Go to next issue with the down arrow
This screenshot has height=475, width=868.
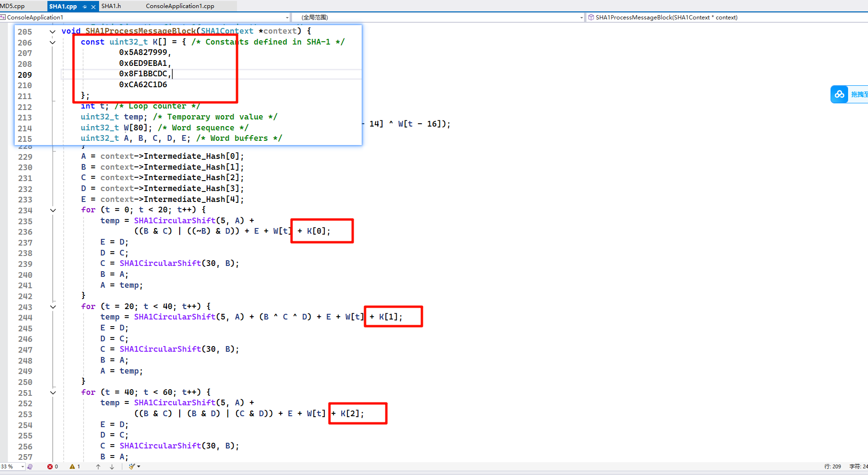[x=112, y=466]
